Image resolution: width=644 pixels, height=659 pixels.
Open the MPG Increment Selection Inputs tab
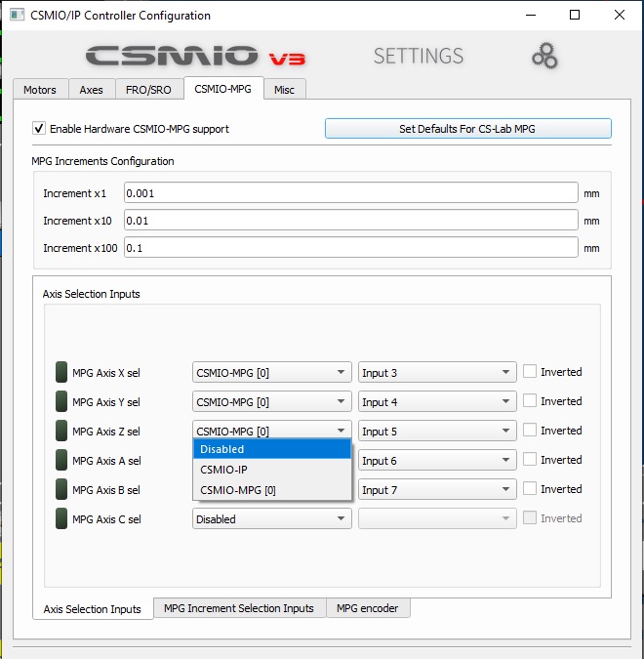point(239,608)
